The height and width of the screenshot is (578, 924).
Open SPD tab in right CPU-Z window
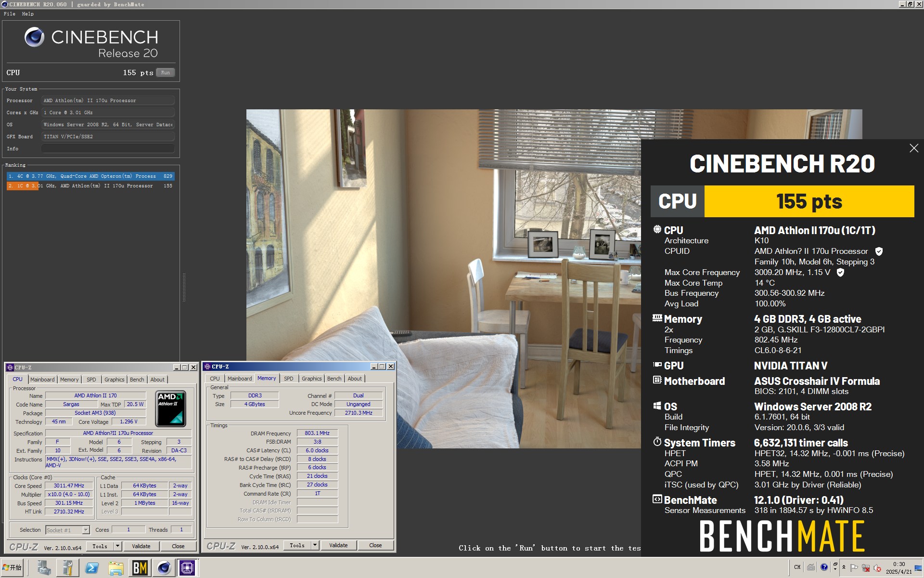click(289, 379)
